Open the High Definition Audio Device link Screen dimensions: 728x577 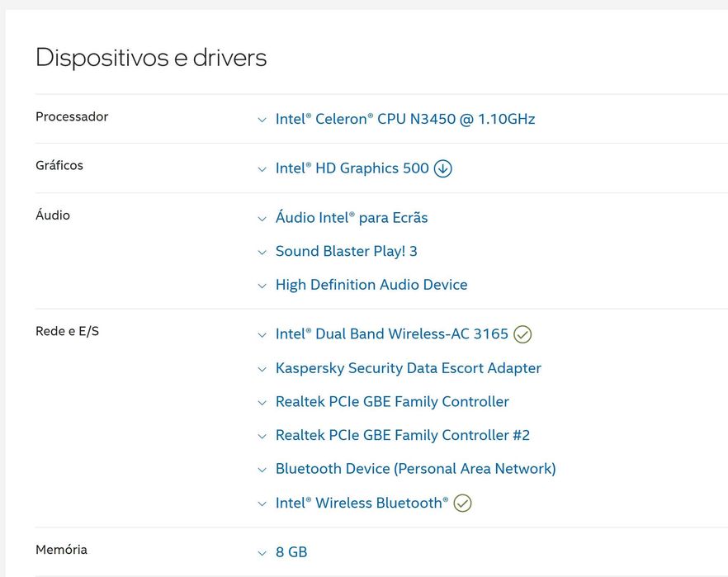click(371, 285)
